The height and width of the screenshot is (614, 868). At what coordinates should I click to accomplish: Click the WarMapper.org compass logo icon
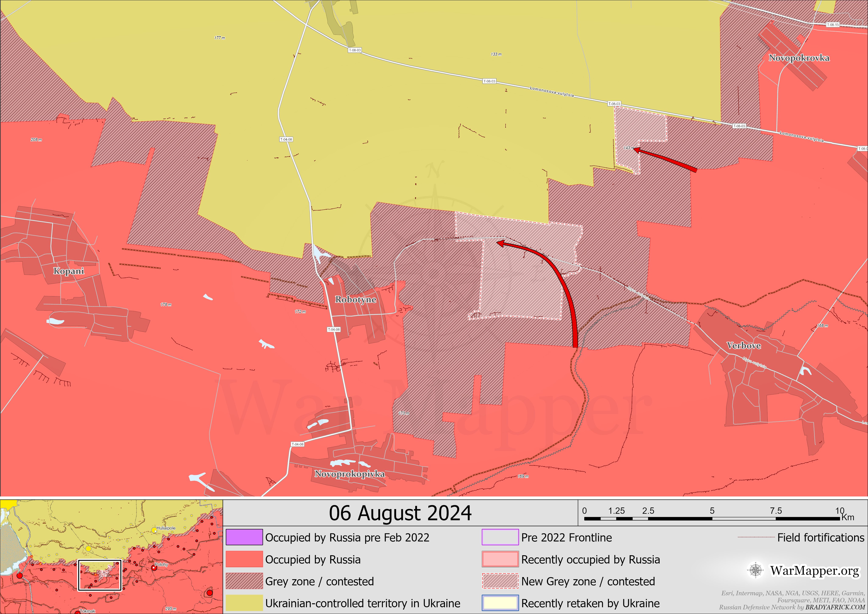pos(756,570)
